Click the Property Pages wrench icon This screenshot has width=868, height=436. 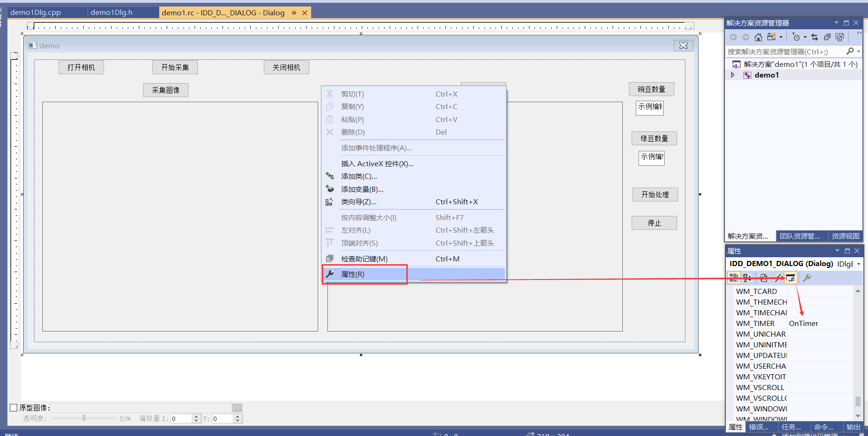[807, 278]
